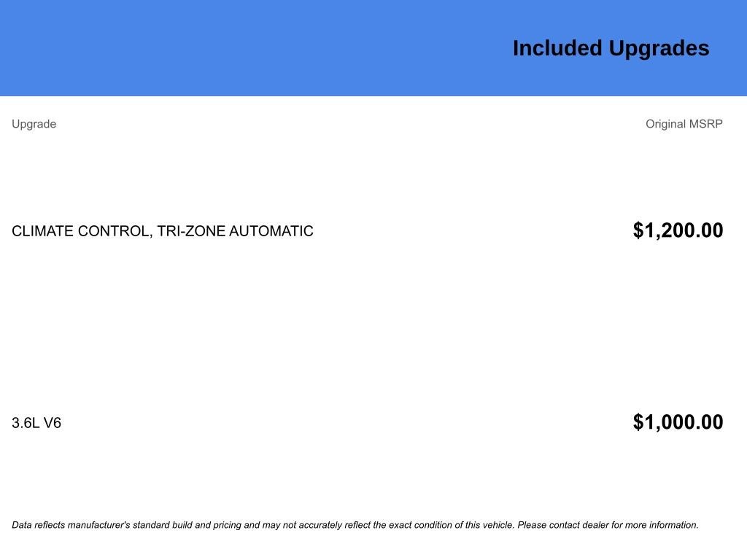Click the word 'AUTOMATIC' in the first row
747x560 pixels.
click(271, 231)
